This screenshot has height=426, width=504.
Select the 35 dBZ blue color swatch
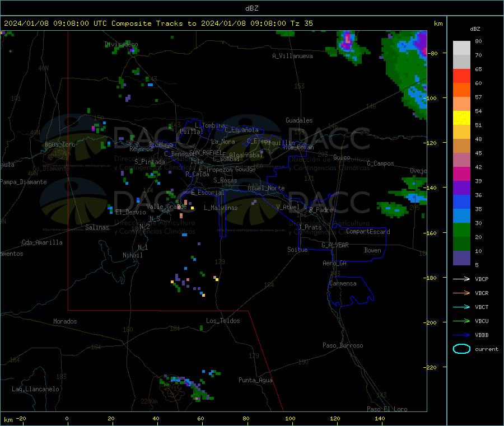tap(461, 202)
